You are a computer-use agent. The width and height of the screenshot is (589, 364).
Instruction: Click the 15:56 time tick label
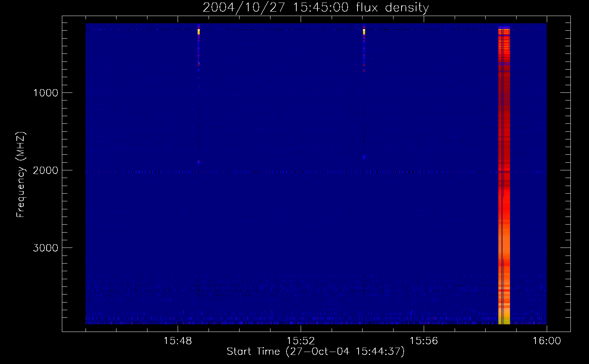point(424,341)
